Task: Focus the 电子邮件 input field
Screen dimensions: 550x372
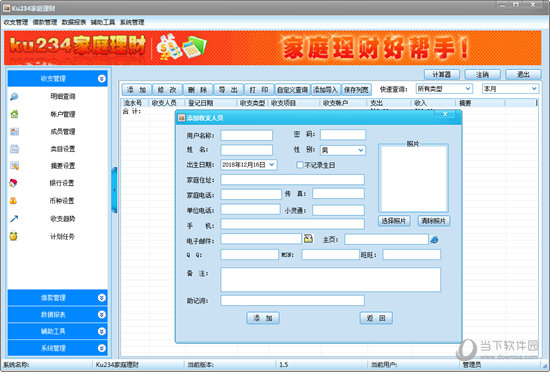Action: click(x=261, y=239)
